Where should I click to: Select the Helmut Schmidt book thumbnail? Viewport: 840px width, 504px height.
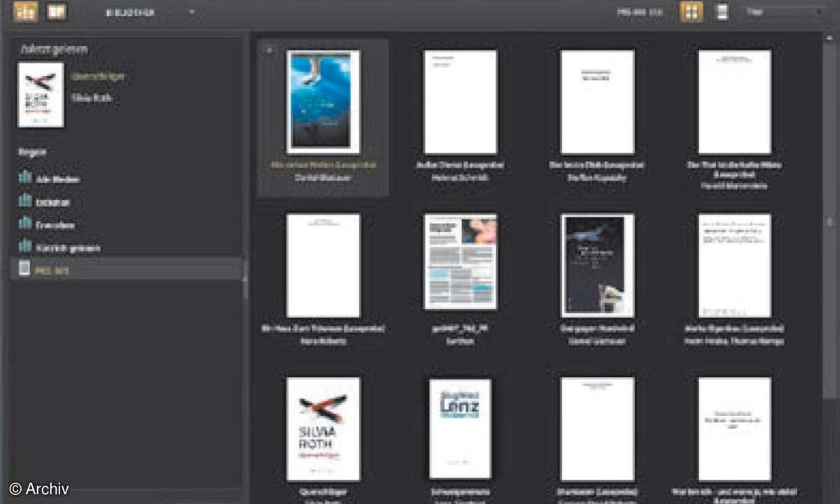(x=460, y=102)
